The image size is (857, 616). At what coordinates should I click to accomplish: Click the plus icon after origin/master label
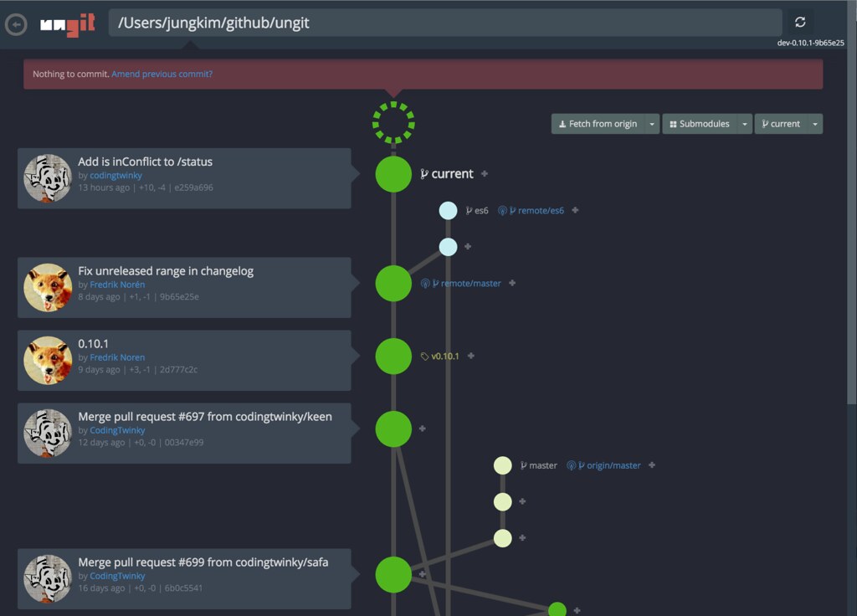(x=652, y=465)
